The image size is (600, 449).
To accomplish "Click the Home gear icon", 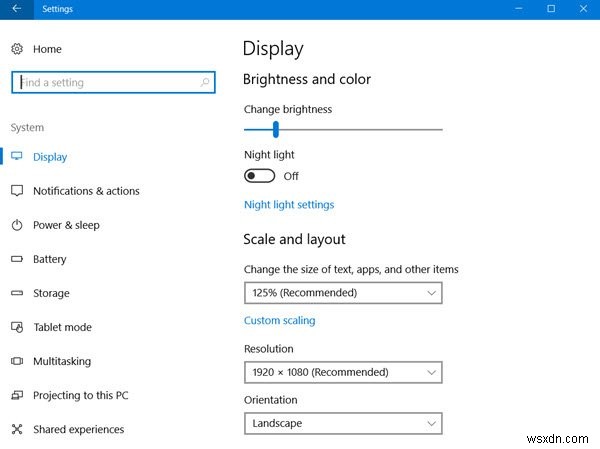I will (x=17, y=49).
